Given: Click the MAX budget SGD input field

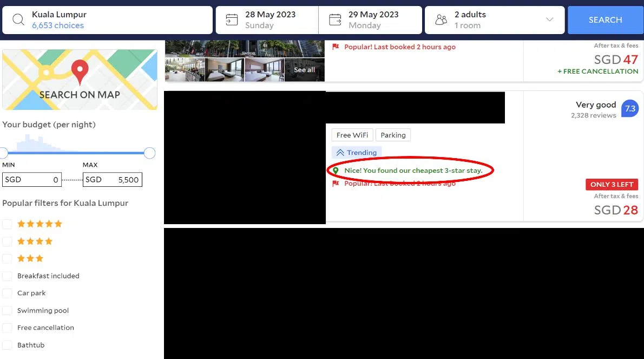Looking at the screenshot, I should coord(113,180).
